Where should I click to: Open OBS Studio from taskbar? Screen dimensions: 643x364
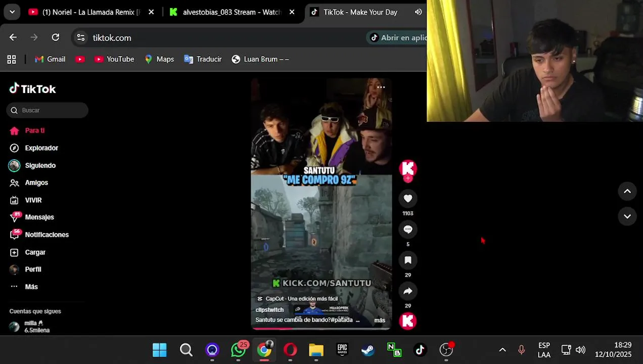(x=446, y=350)
